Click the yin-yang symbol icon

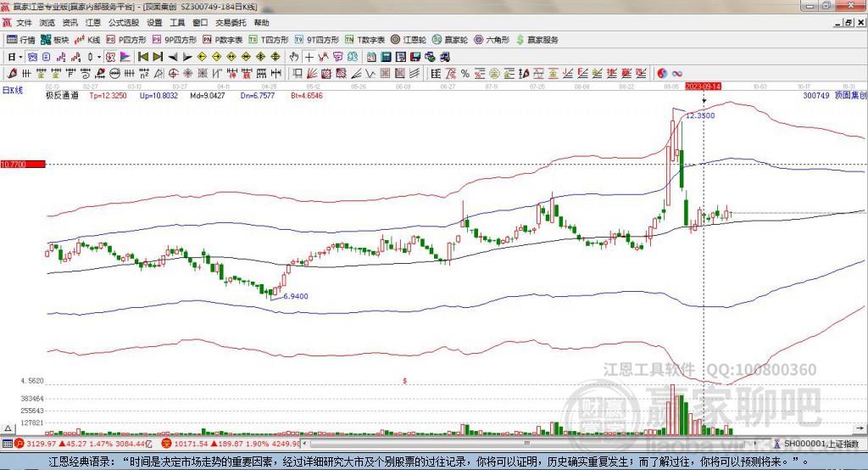tap(662, 73)
